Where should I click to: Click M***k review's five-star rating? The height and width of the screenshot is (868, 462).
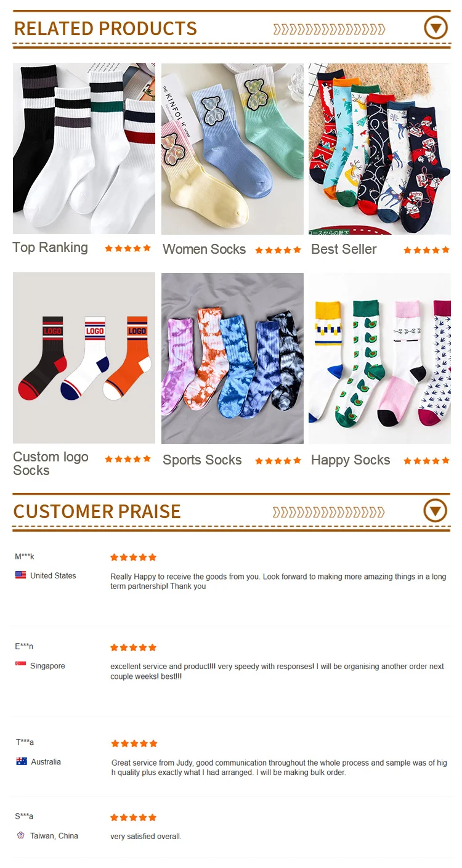click(x=133, y=558)
